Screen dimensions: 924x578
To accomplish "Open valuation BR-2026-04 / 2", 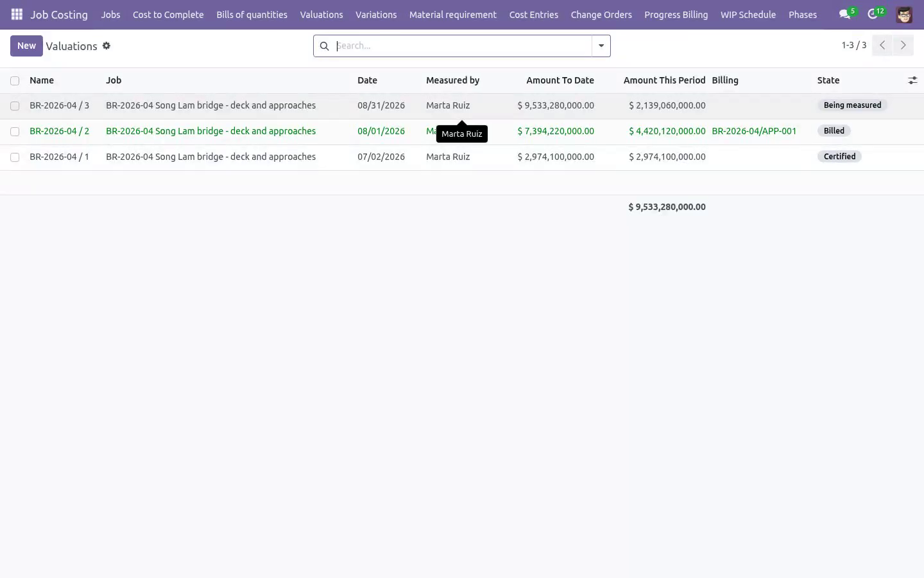I will point(59,131).
